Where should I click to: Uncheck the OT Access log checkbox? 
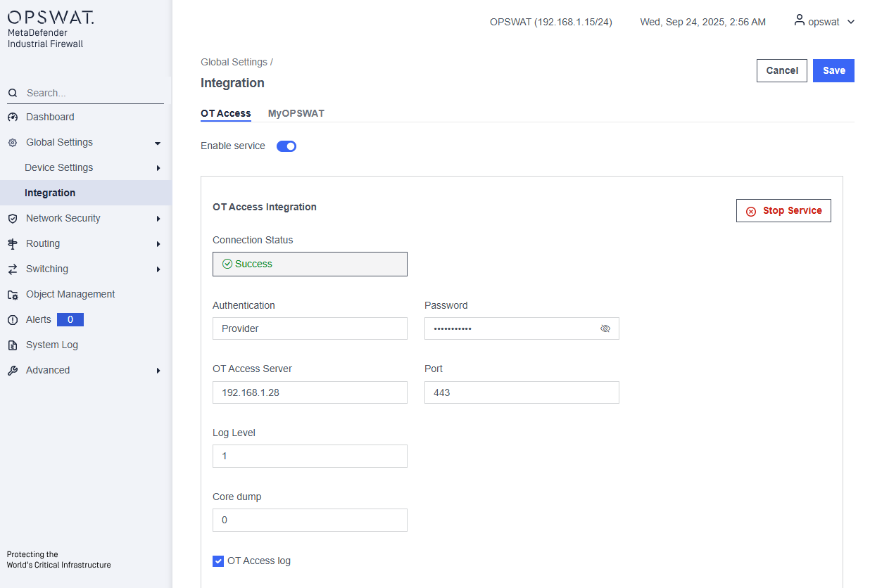coord(218,561)
